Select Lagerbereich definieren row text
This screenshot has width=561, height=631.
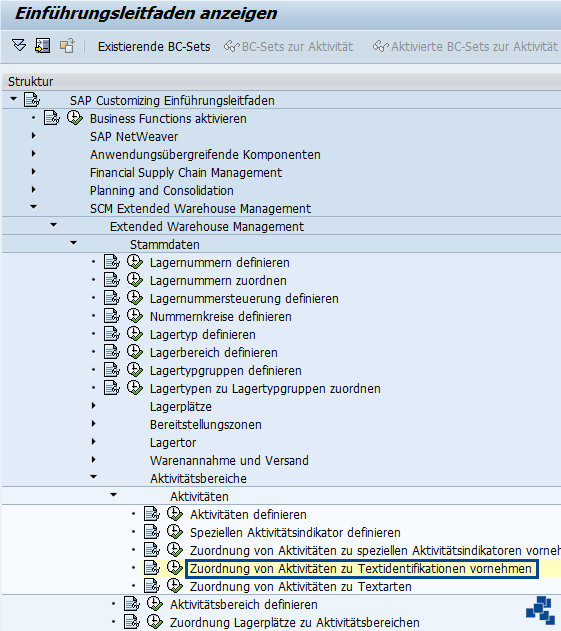[214, 353]
